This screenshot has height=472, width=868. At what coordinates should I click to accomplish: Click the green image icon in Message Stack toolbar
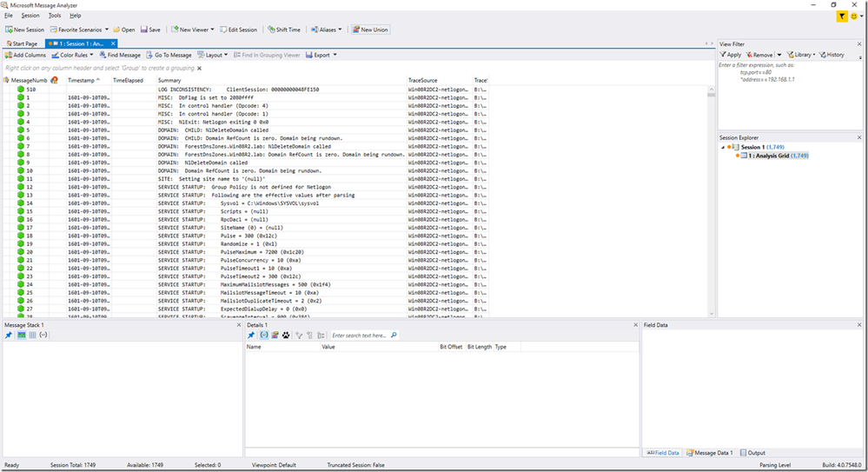pyautogui.click(x=21, y=336)
